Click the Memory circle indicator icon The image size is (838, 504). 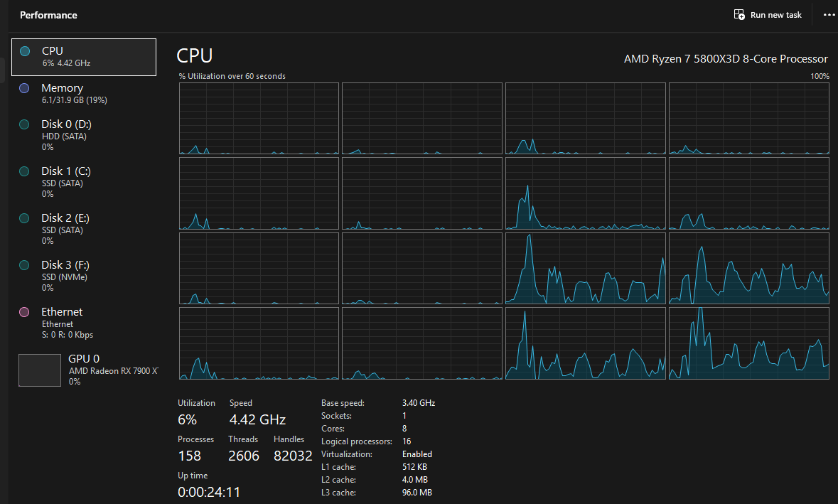(x=25, y=88)
